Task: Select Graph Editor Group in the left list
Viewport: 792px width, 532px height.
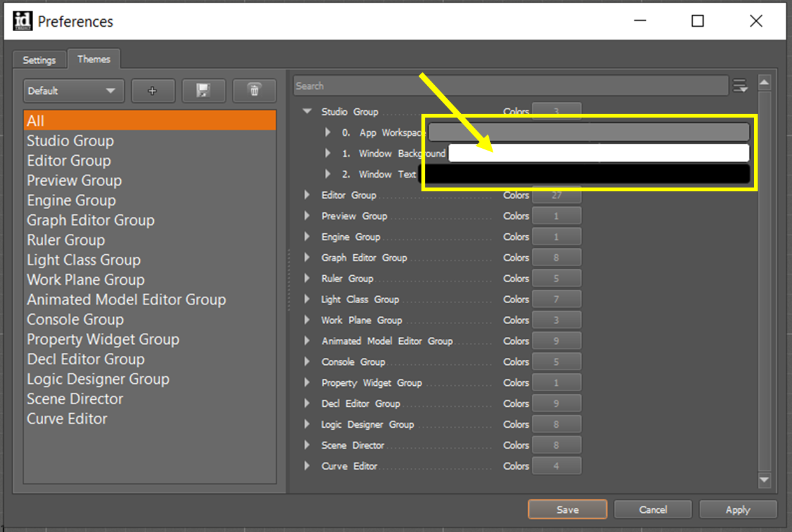Action: point(150,220)
